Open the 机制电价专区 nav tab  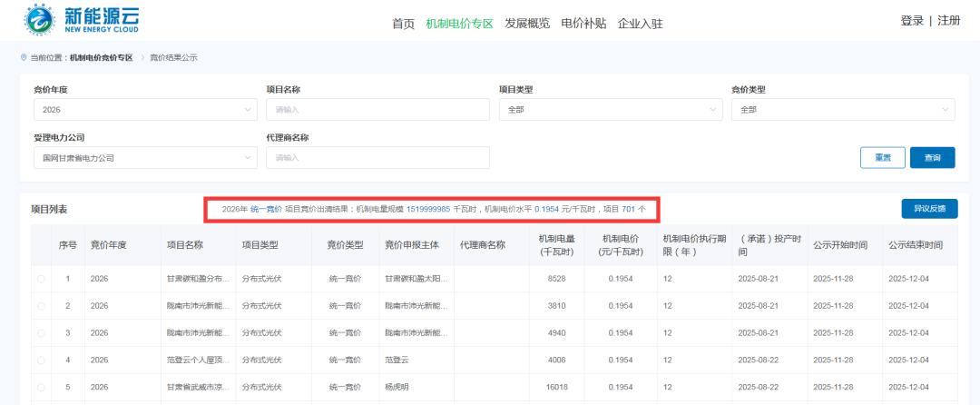click(x=459, y=24)
